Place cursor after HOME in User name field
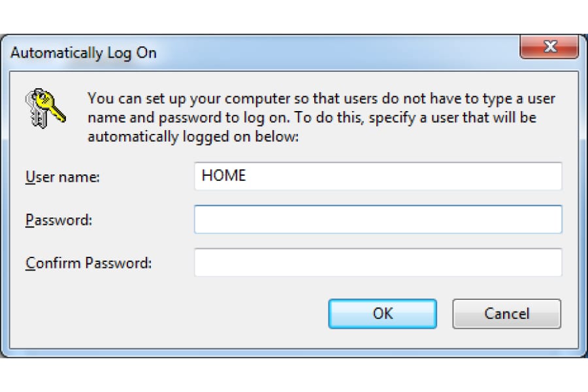 click(248, 176)
